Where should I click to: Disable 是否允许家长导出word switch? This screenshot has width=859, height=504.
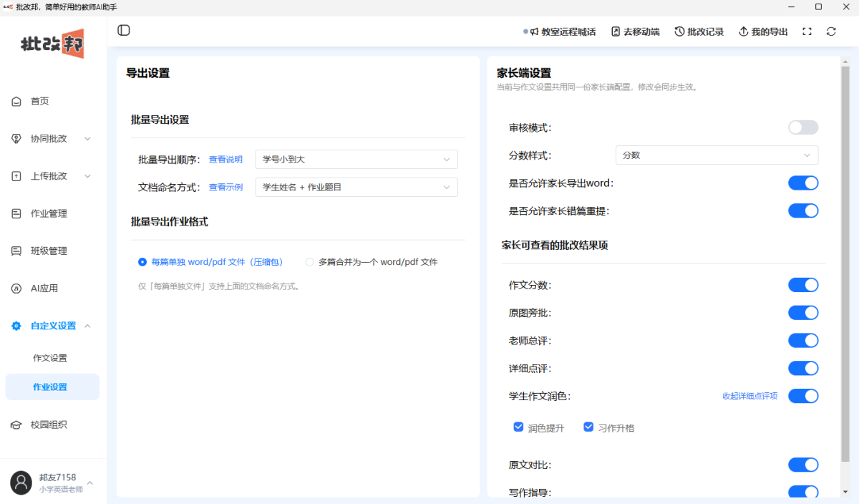pos(803,183)
